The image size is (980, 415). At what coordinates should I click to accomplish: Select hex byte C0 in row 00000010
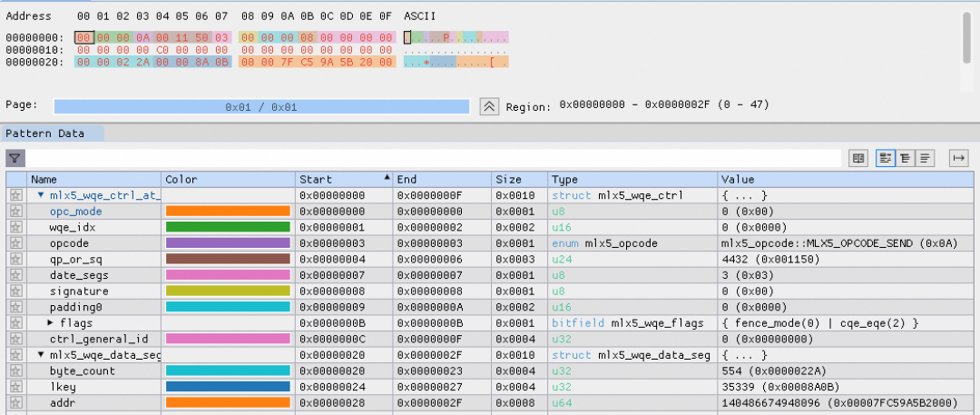coord(162,50)
